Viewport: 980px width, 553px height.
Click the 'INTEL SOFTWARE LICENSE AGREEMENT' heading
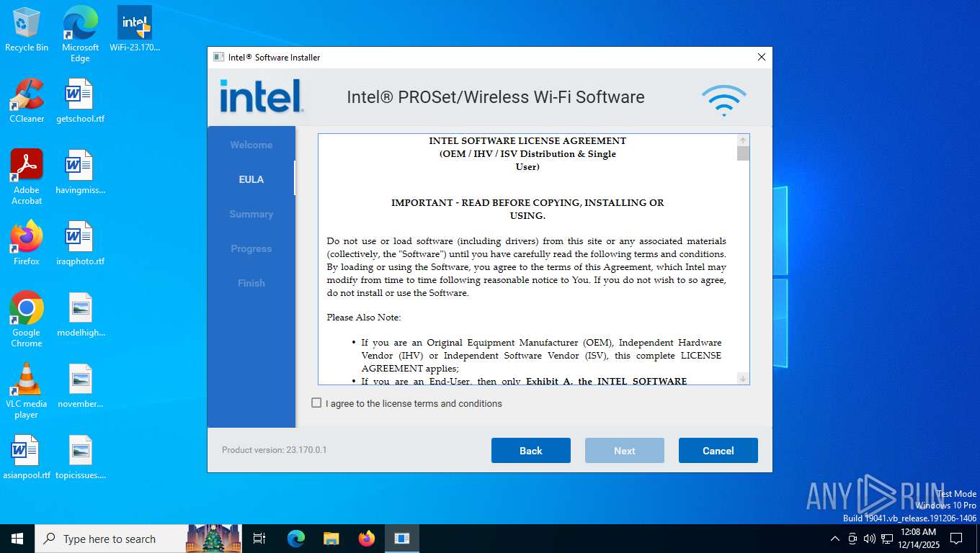[x=527, y=141]
